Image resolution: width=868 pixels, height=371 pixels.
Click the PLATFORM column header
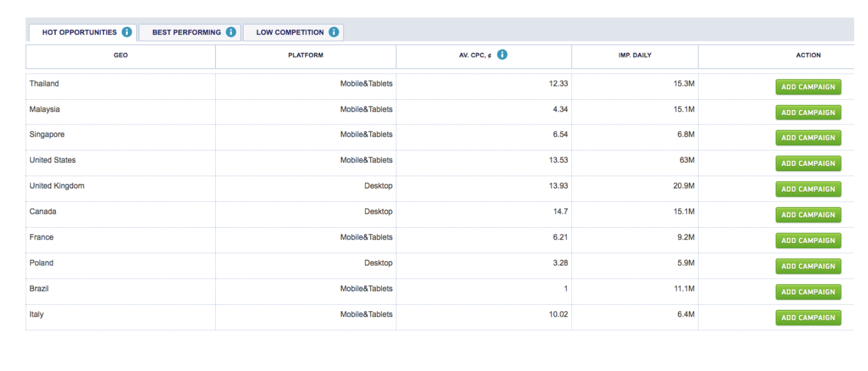306,55
